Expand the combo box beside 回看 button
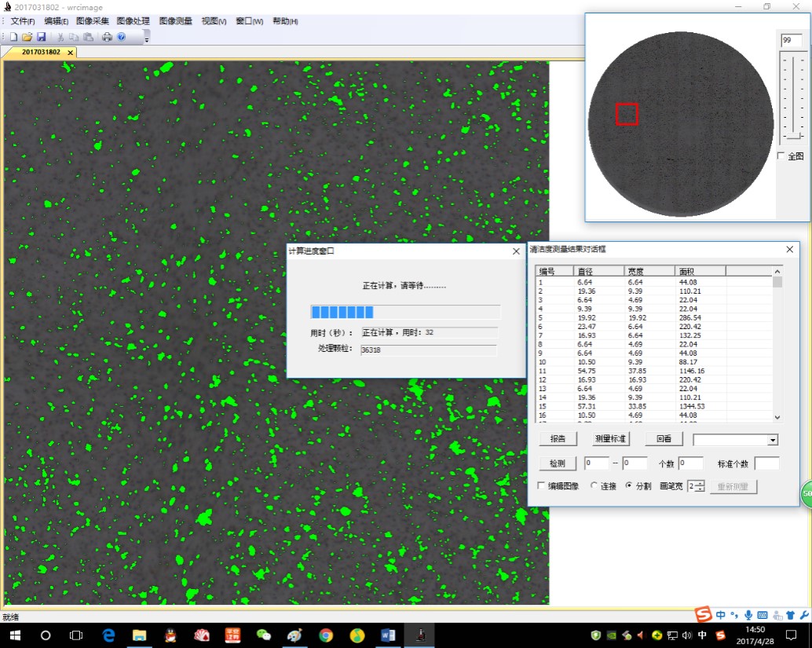This screenshot has height=648, width=812. pyautogui.click(x=772, y=440)
